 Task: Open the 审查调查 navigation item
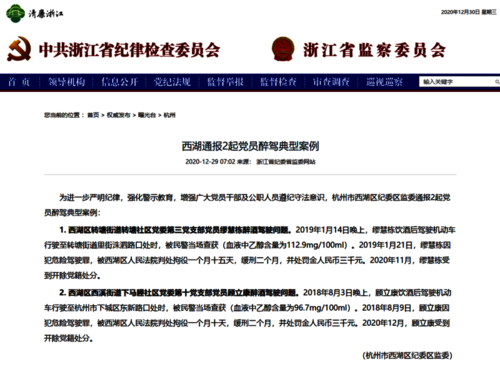(331, 82)
